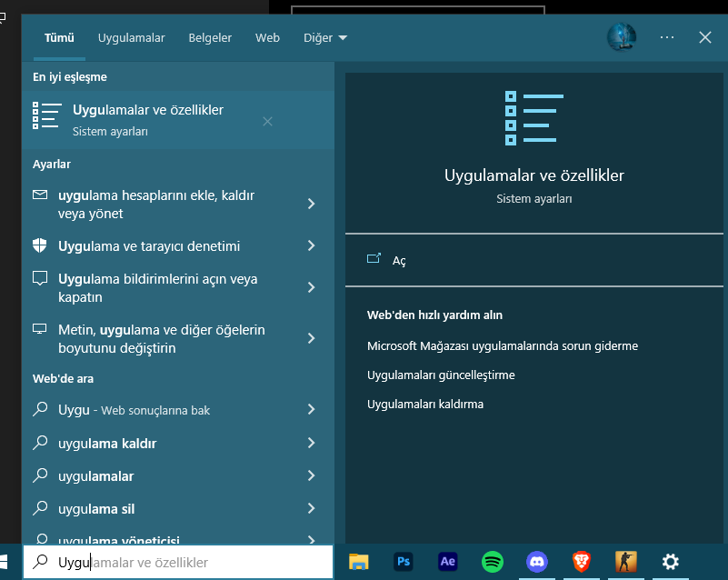Launch After Effects from the taskbar
This screenshot has width=728, height=580.
tap(447, 562)
